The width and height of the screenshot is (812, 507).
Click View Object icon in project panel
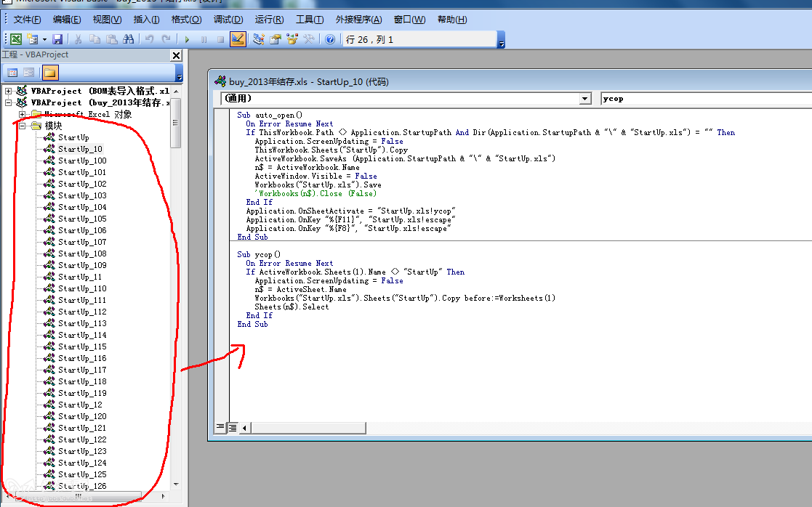(29, 73)
